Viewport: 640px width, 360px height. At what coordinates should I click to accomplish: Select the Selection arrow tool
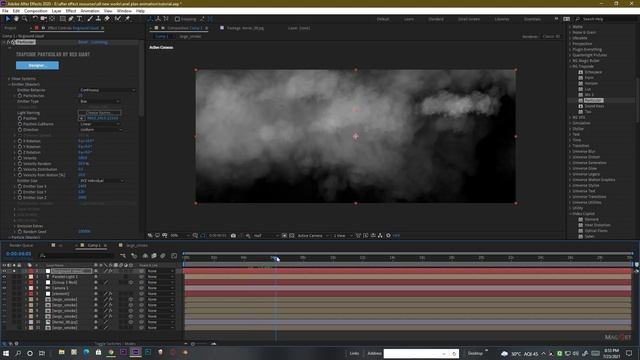8,19
